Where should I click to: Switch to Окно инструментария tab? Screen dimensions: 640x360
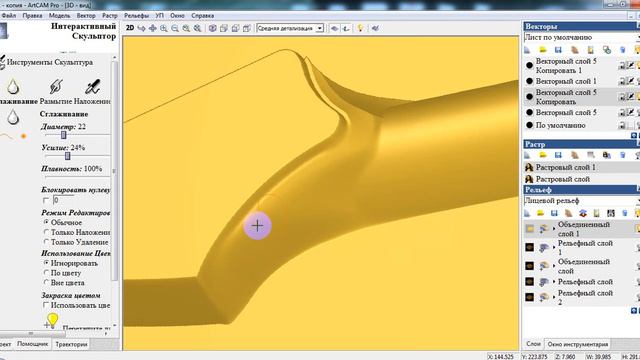click(x=578, y=344)
